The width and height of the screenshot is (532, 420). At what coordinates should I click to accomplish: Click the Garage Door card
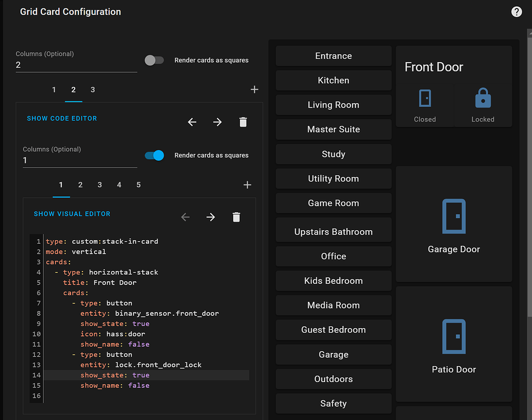(x=454, y=224)
